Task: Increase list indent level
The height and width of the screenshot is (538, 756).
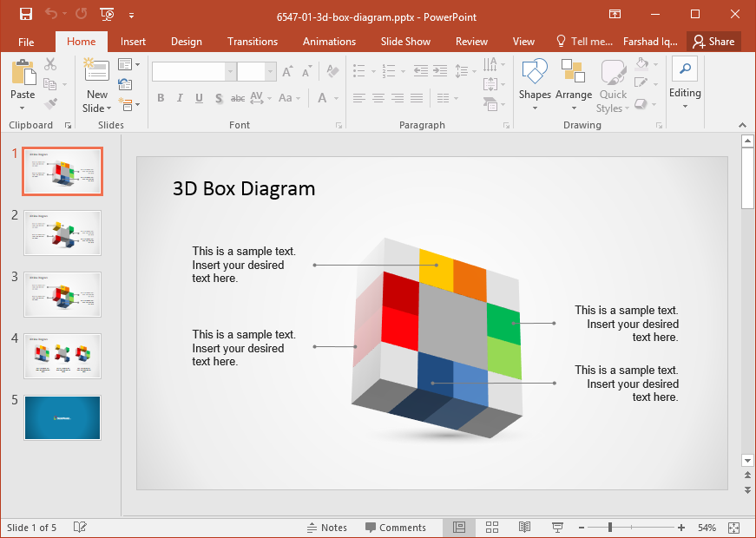Action: [440, 71]
